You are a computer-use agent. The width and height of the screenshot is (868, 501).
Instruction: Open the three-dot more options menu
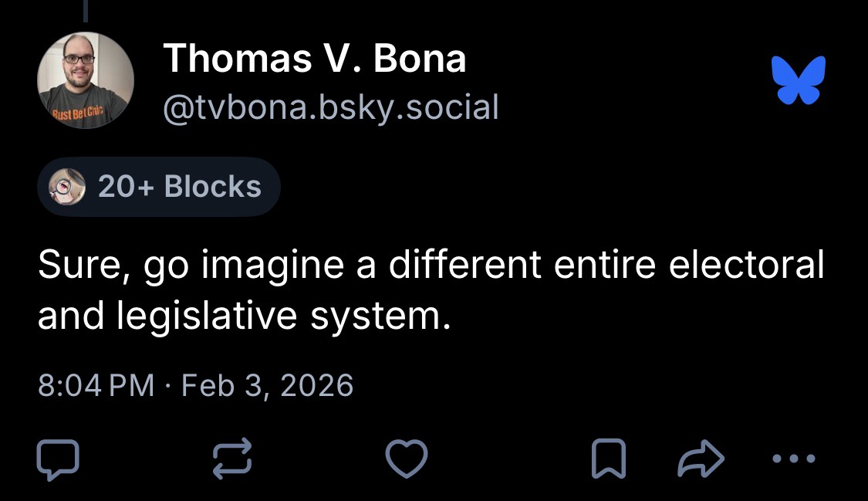point(793,459)
